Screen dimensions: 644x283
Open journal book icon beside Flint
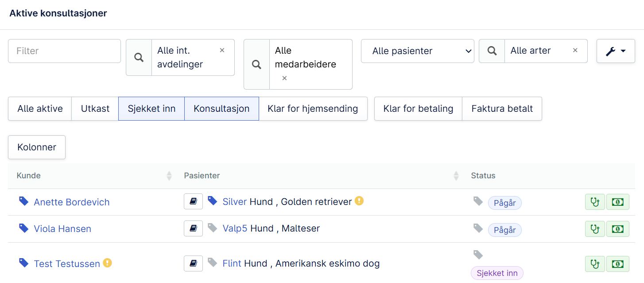tap(193, 263)
